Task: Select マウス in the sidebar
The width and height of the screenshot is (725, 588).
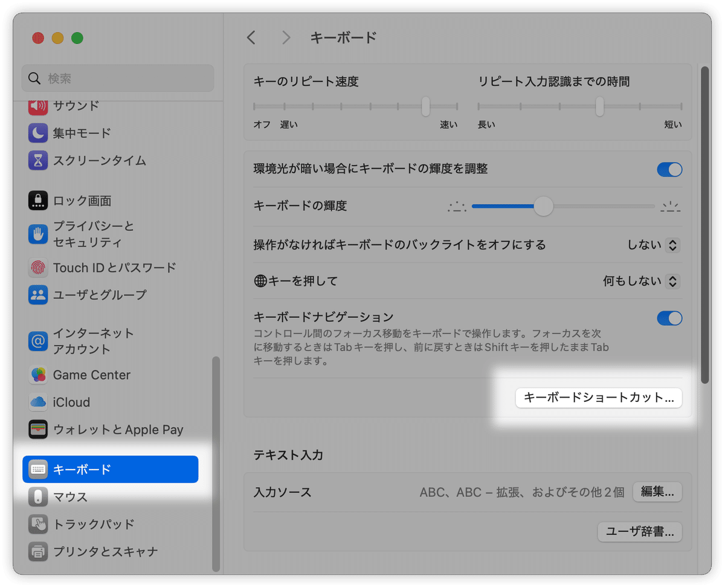Action: [x=37, y=497]
